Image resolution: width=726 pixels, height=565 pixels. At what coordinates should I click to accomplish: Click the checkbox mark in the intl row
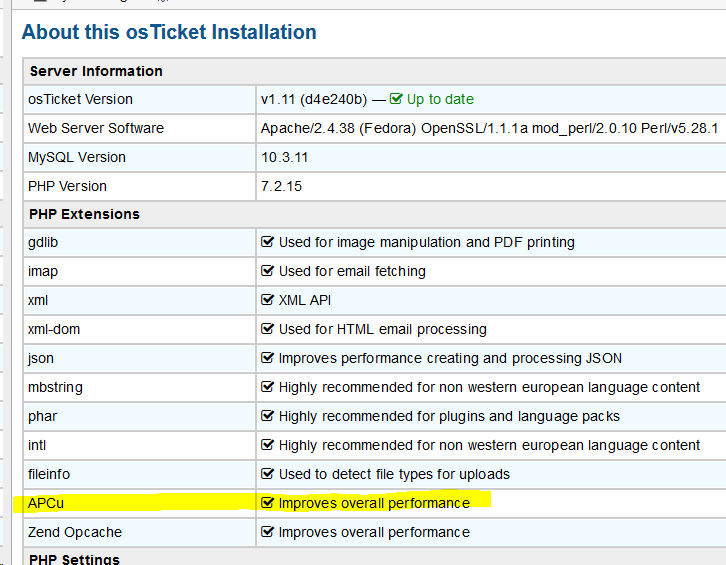tap(267, 445)
